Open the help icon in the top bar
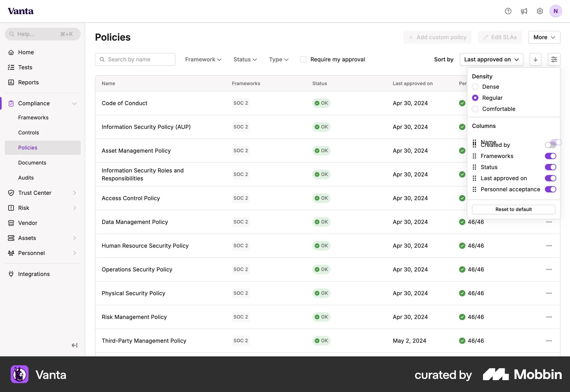Screen dimensions: 570x392 [508, 11]
